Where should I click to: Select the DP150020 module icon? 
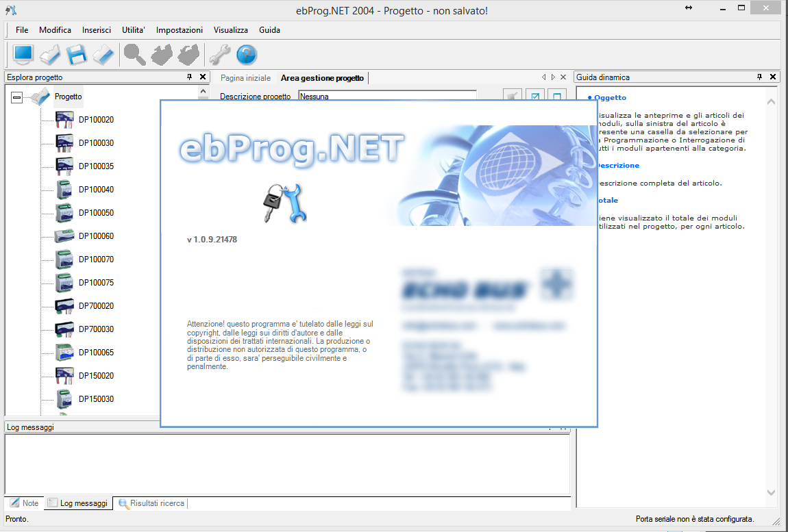tap(64, 375)
